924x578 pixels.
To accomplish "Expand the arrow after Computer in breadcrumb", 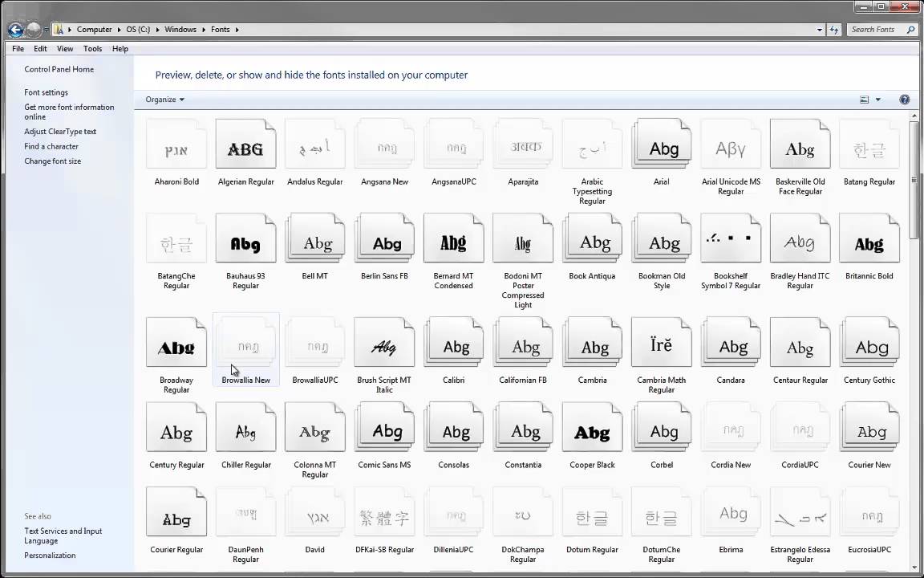I will 119,30.
